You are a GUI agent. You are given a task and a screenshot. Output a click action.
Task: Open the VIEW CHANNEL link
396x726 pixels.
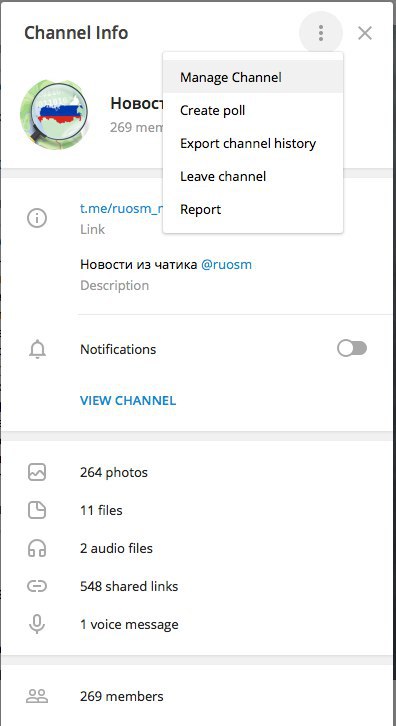[128, 401]
